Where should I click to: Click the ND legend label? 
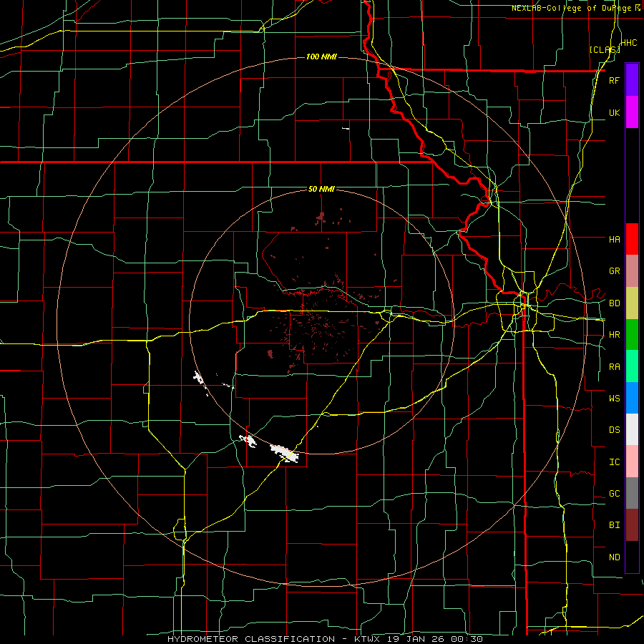614,557
